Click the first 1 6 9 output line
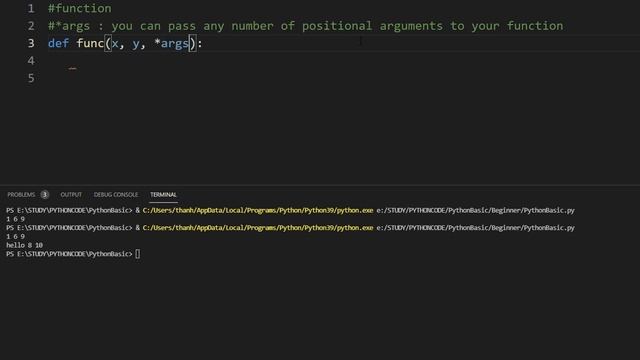The width and height of the screenshot is (640, 360). 16,219
